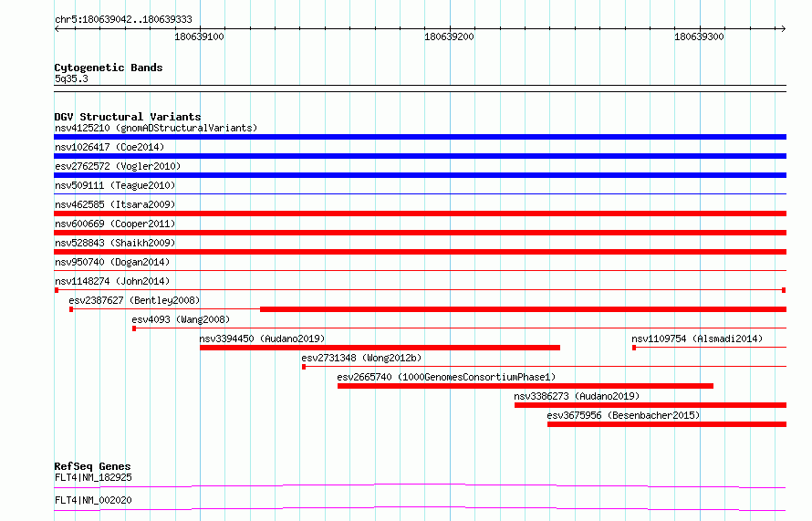Click the red bar under nsv528843 (Shaikh2009)
The image size is (812, 521).
pyautogui.click(x=420, y=252)
